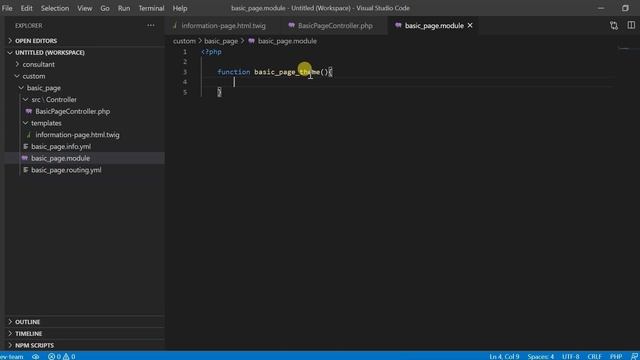Collapse the templates folder
The image size is (640, 360).
click(84, 123)
